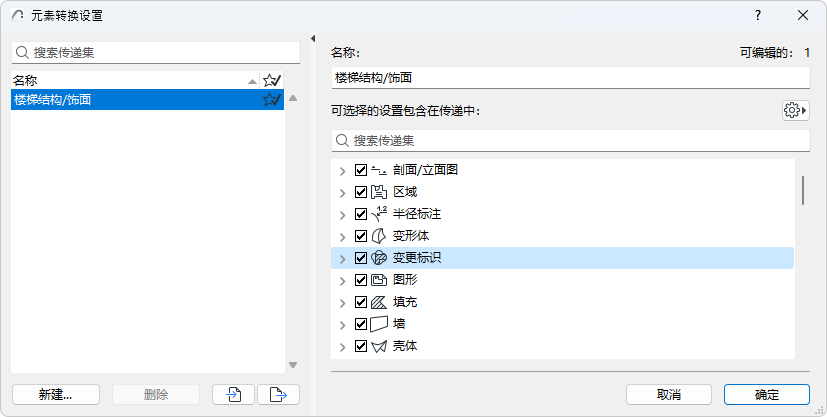Confirm with the 确定 button

(766, 394)
